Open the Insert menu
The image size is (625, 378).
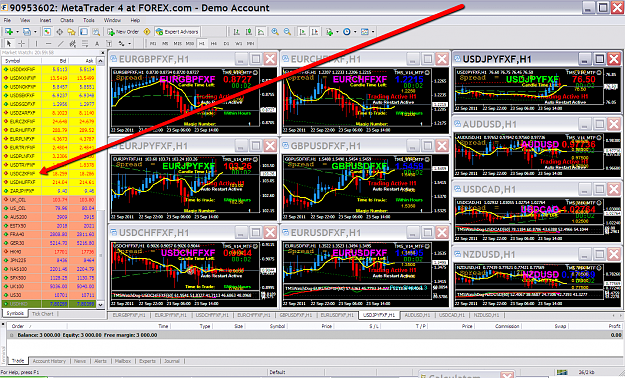(x=45, y=20)
